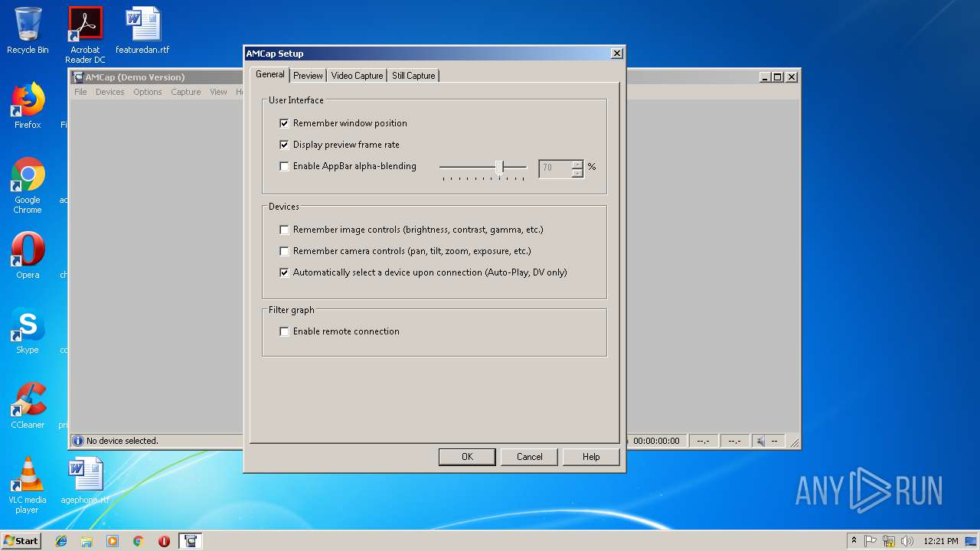Launch Firefox from the desktop

pyautogui.click(x=28, y=106)
